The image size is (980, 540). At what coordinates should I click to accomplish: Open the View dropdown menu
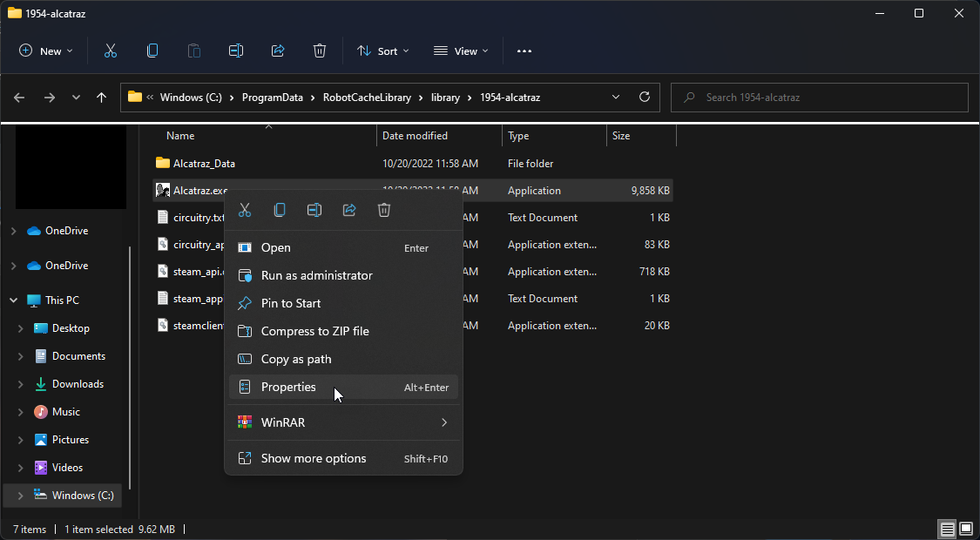[461, 51]
